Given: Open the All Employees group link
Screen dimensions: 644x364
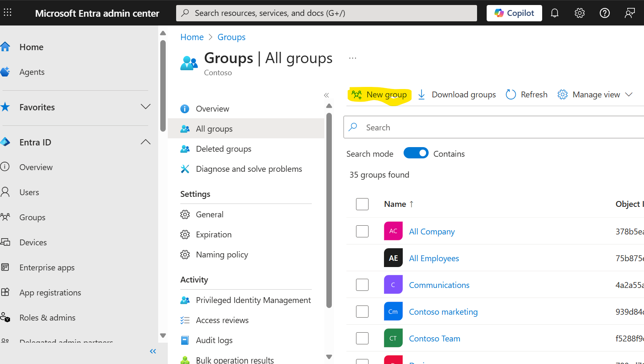Looking at the screenshot, I should coord(434,258).
